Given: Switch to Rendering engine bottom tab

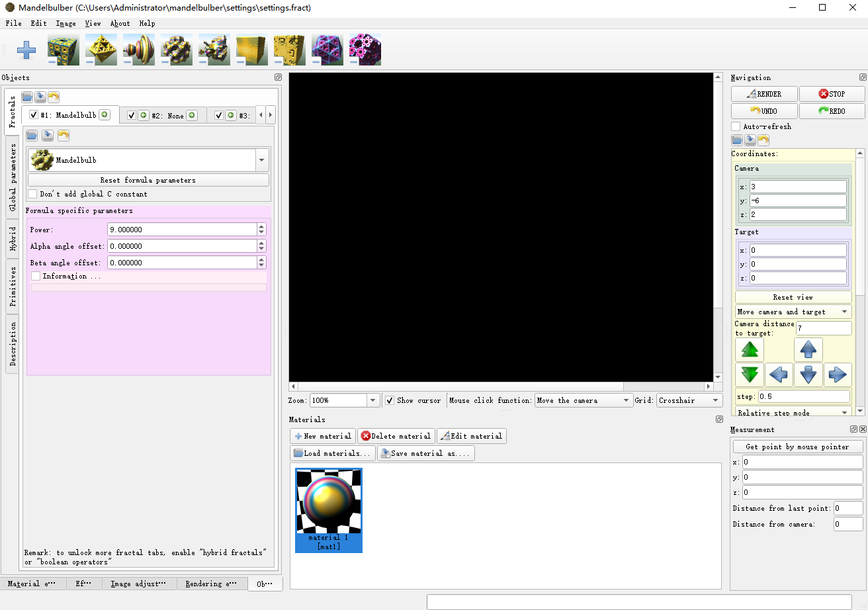Looking at the screenshot, I should [211, 584].
